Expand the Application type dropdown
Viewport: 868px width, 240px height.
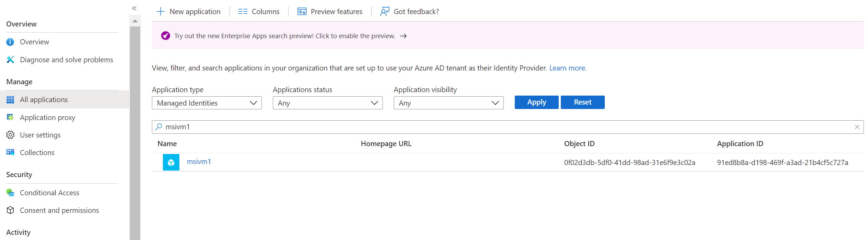(x=207, y=103)
